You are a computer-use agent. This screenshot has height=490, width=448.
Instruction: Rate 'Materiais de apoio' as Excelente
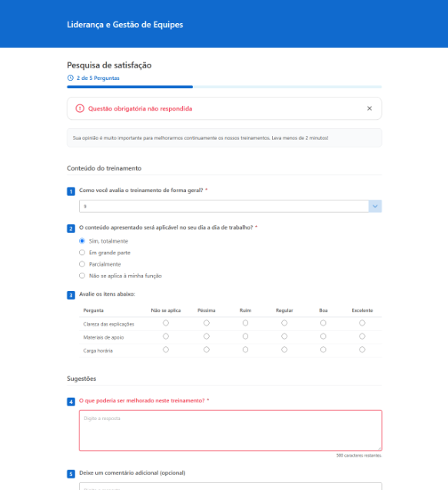tap(362, 336)
